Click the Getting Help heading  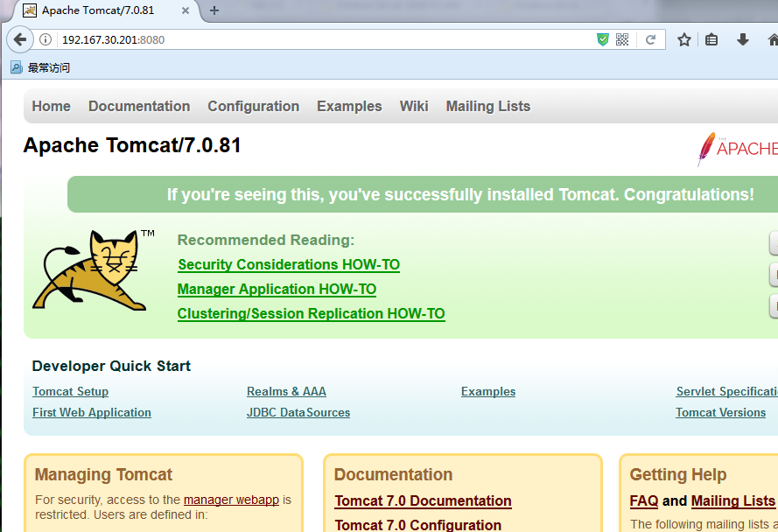[677, 474]
